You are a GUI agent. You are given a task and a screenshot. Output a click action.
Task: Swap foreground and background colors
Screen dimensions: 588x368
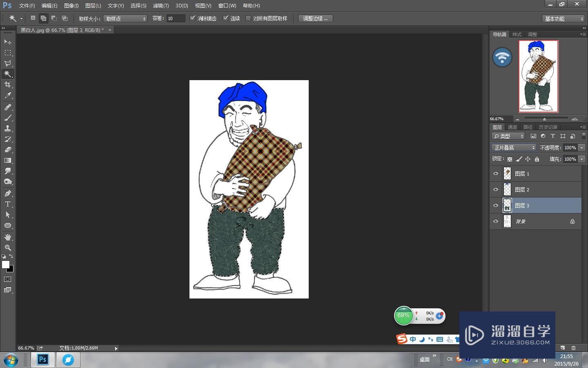pyautogui.click(x=11, y=256)
